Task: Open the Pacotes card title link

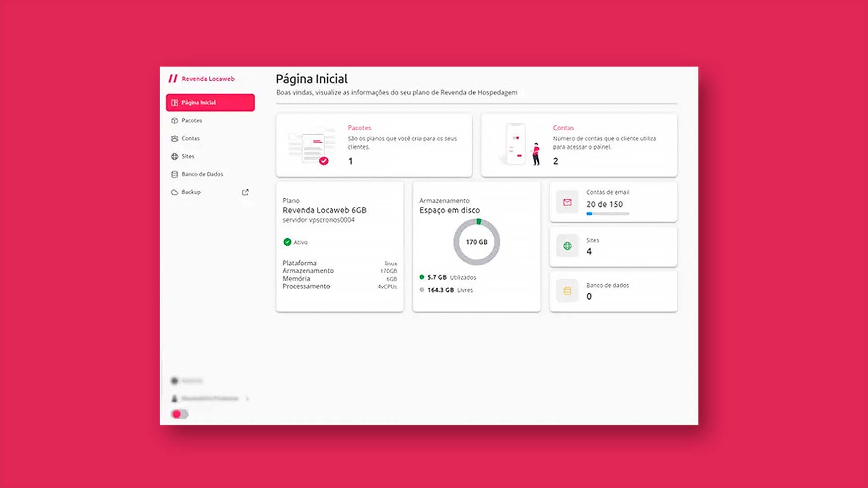Action: [x=359, y=128]
